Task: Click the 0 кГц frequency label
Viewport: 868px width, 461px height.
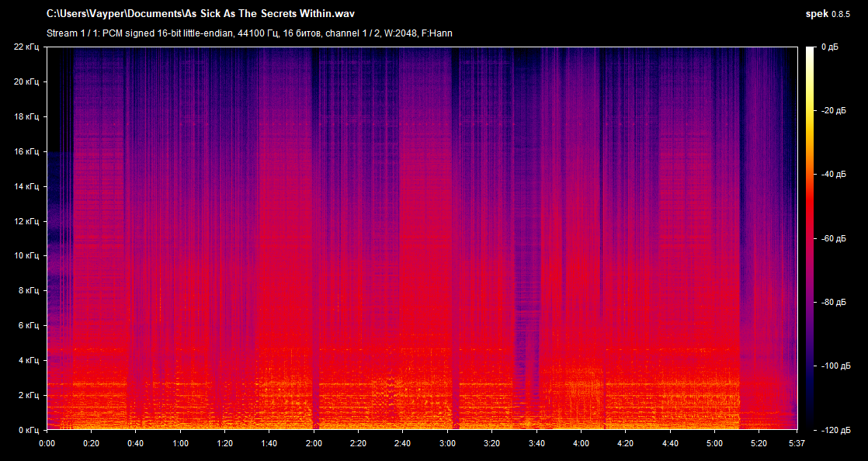Action: tap(28, 430)
